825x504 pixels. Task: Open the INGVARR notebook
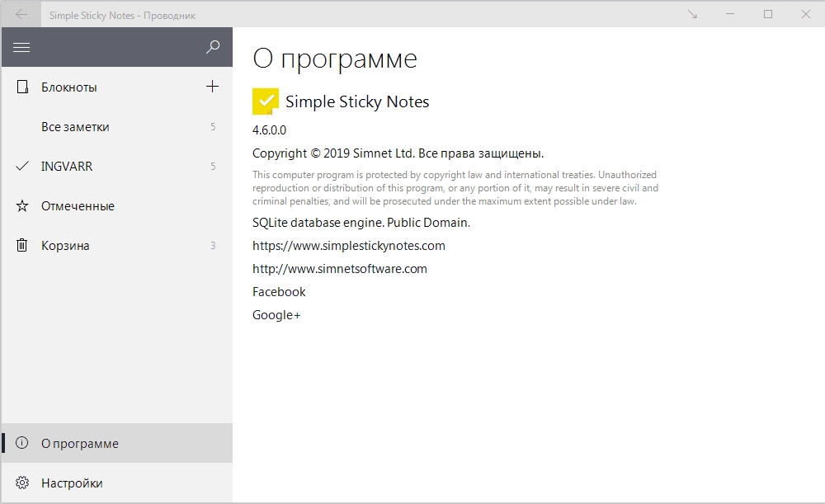[x=117, y=167]
